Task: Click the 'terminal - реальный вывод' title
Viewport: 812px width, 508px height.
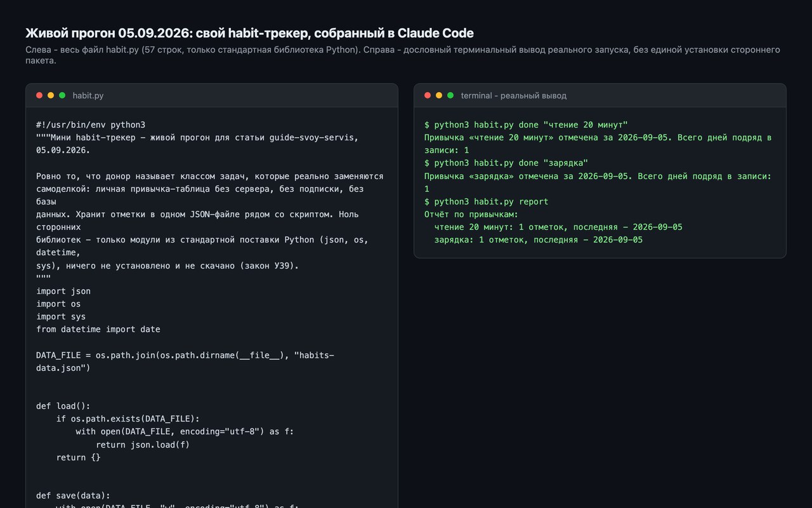Action: pos(514,95)
